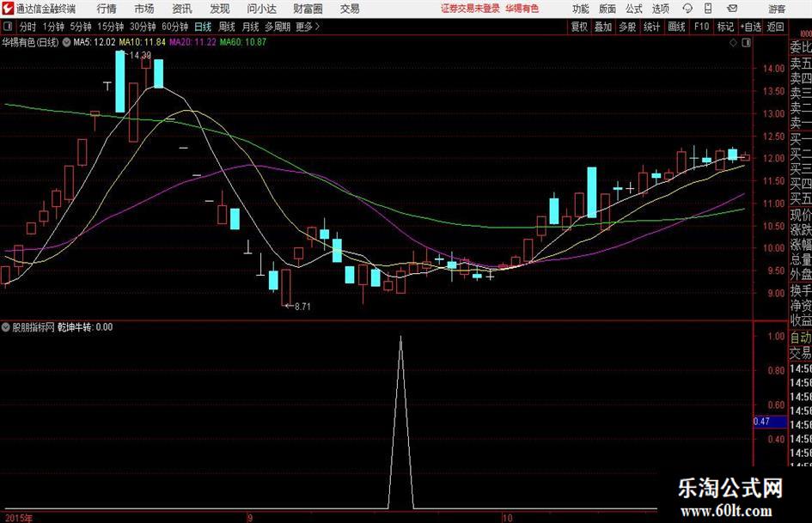Click the 14.39 high price label
The height and width of the screenshot is (523, 812).
click(140, 56)
